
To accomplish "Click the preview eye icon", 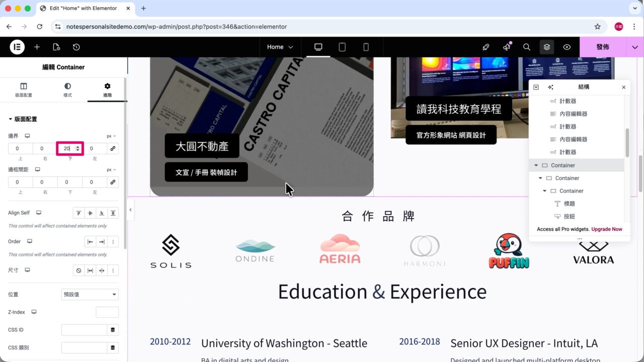I will (567, 47).
